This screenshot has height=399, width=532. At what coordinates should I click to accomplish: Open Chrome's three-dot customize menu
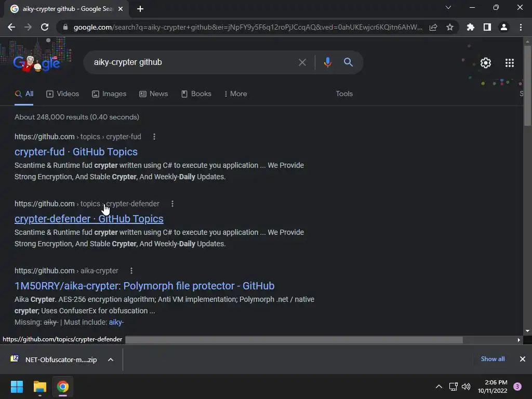click(521, 27)
